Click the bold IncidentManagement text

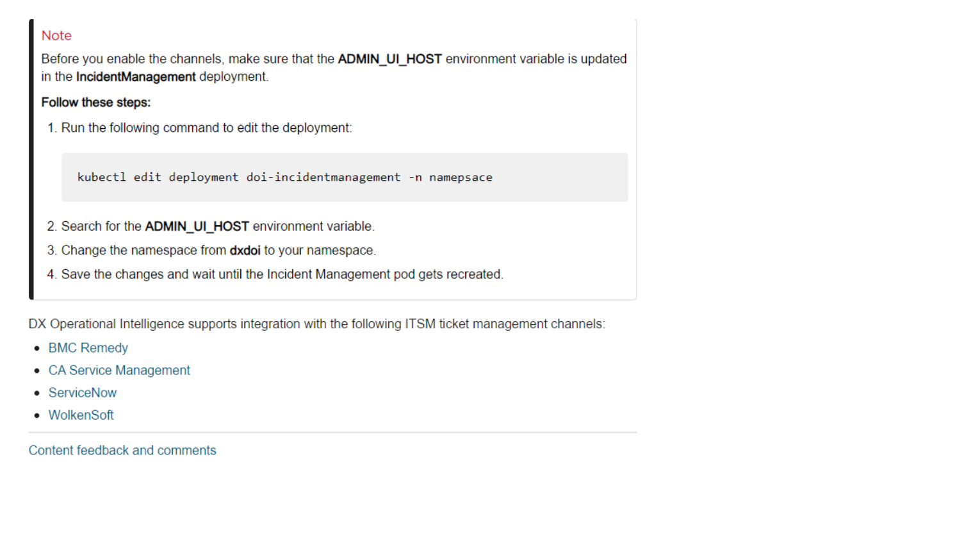(136, 77)
